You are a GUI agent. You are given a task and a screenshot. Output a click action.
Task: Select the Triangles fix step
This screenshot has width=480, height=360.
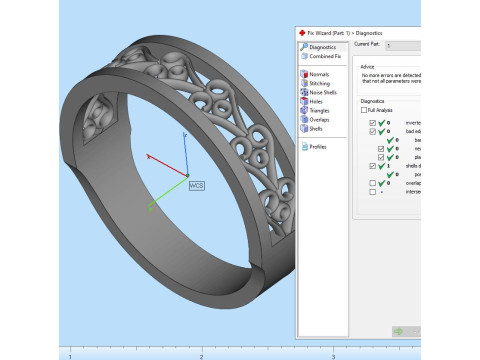(x=315, y=110)
